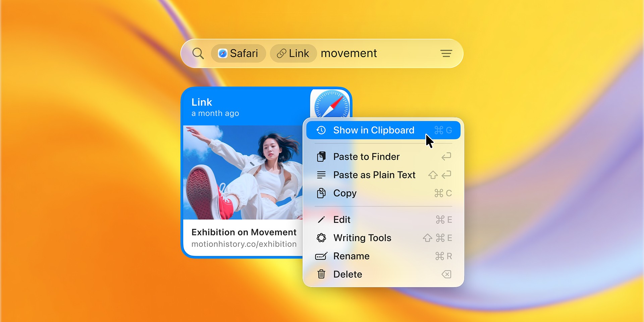644x322 pixels.
Task: Open motionhistory.co/exhibition link text
Action: tap(244, 244)
